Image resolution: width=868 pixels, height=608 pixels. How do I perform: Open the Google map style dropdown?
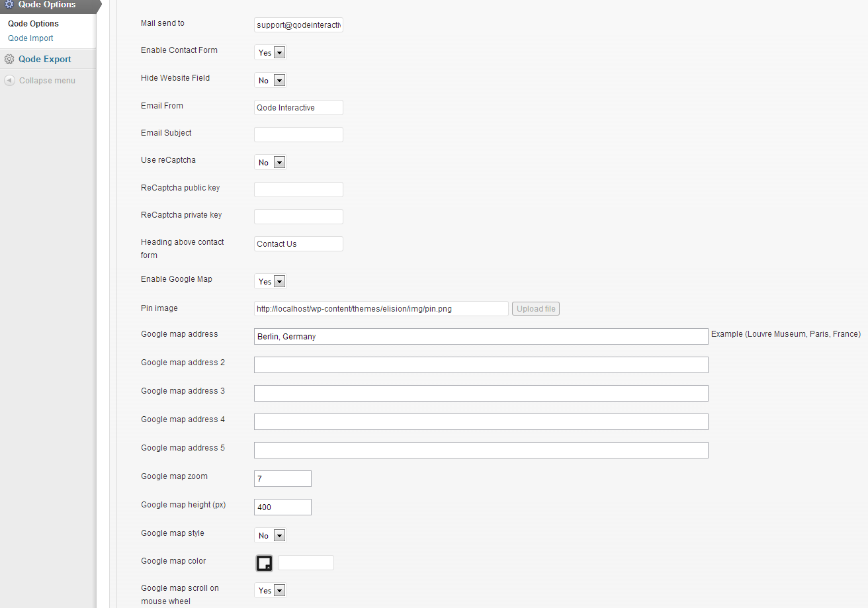271,536
